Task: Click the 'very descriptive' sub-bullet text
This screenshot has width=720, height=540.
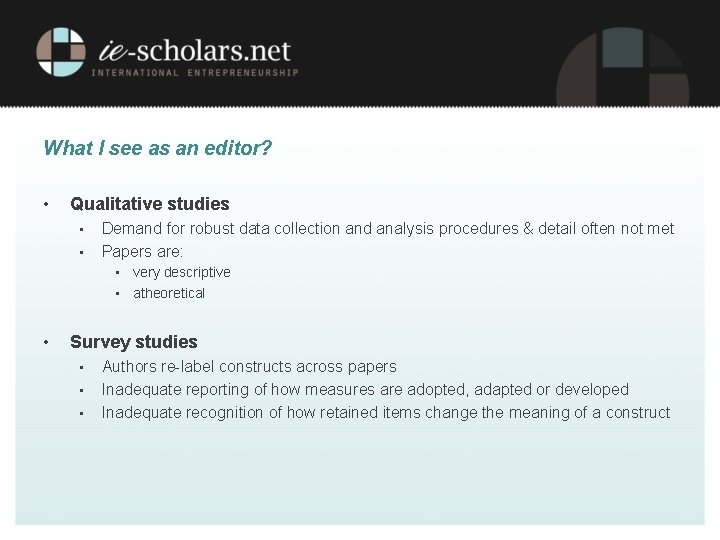Action: coord(181,272)
